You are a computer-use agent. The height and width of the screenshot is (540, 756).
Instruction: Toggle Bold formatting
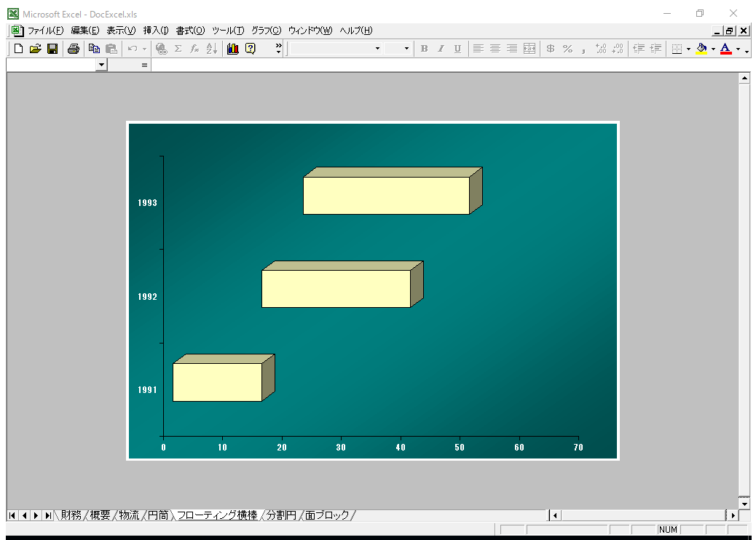(x=425, y=49)
